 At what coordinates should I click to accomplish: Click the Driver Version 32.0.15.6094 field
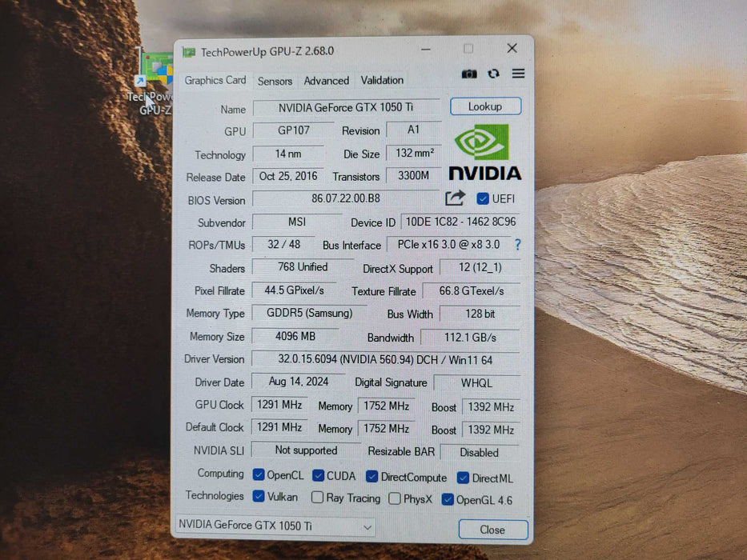click(x=385, y=360)
